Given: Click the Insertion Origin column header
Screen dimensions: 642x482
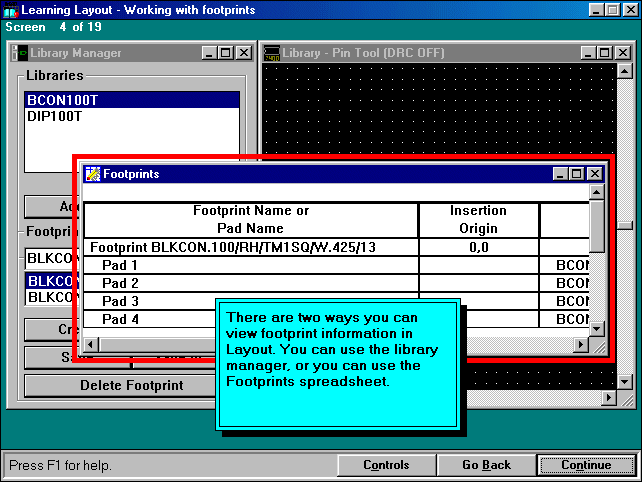Looking at the screenshot, I should 478,219.
